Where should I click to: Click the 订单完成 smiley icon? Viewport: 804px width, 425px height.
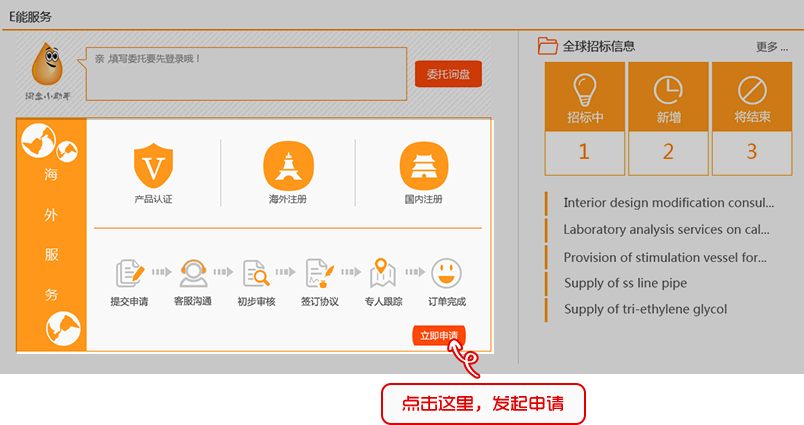pos(446,272)
